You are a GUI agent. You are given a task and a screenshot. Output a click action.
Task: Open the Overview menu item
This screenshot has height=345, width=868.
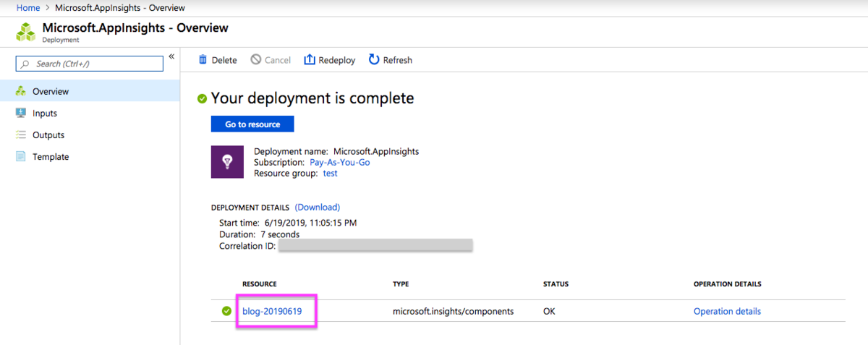(90, 91)
